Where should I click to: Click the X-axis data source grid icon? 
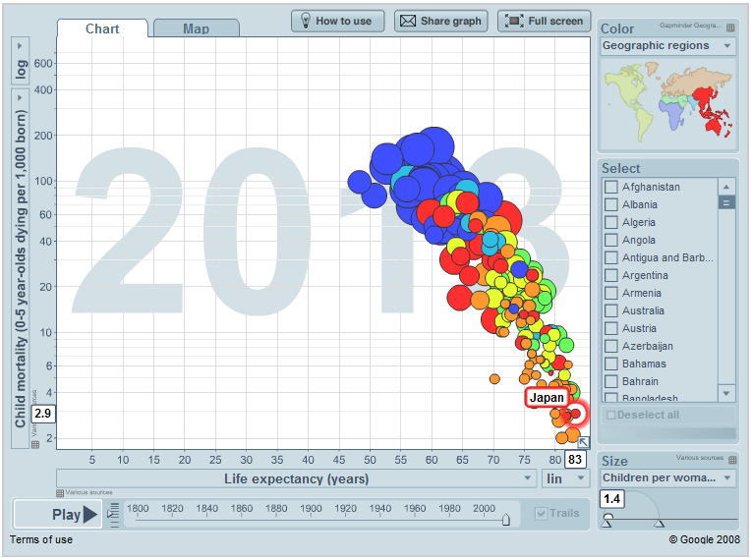61,492
